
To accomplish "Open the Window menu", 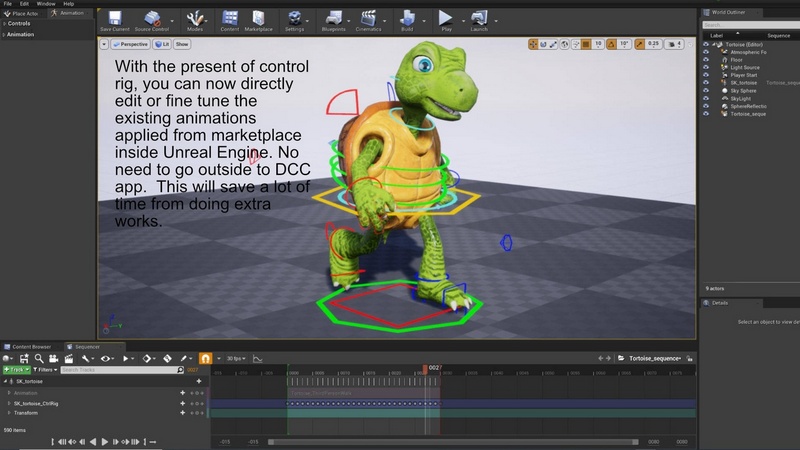I will click(x=46, y=4).
